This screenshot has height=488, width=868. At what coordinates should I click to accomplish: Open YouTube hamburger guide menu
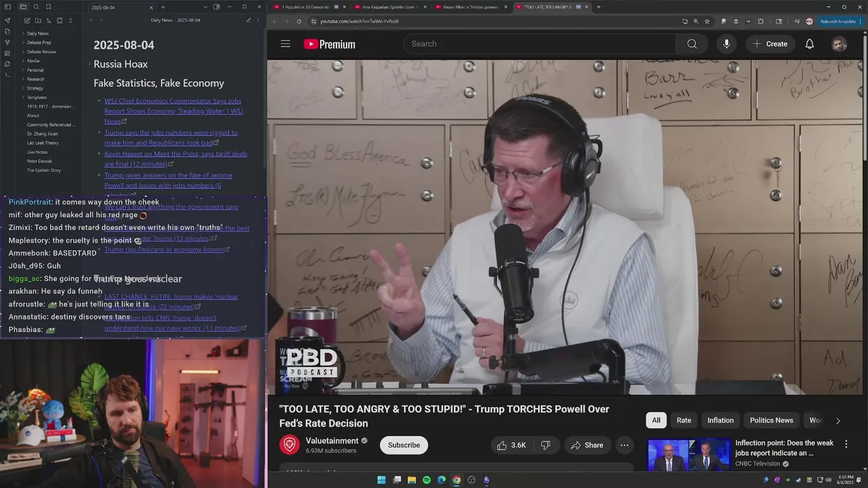(285, 43)
